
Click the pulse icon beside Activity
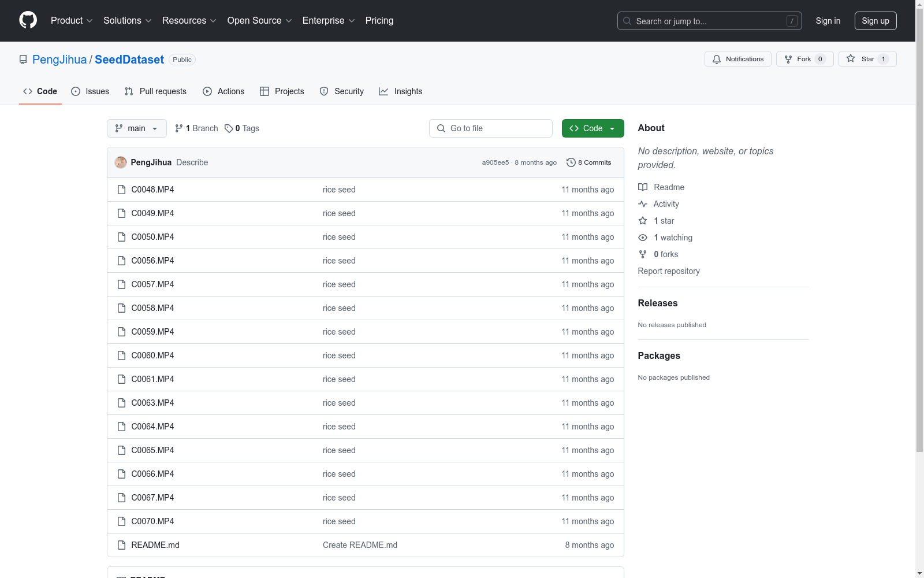tap(643, 204)
